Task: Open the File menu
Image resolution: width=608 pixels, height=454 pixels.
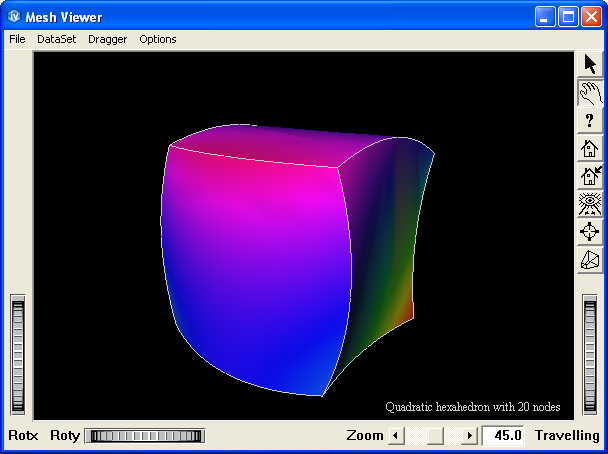Action: (x=17, y=39)
